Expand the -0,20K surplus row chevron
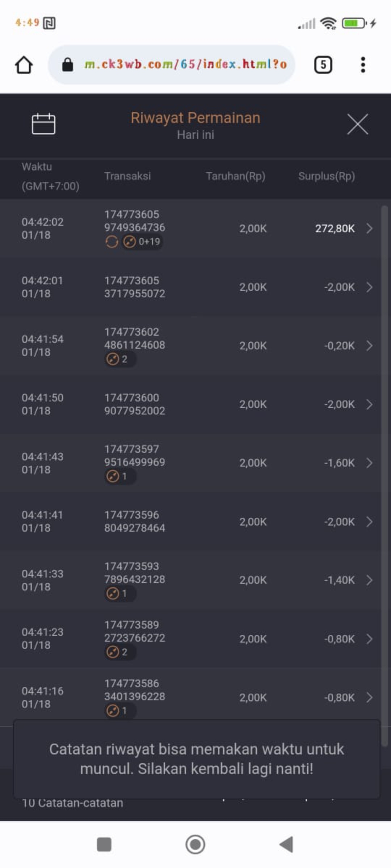 coord(369,346)
